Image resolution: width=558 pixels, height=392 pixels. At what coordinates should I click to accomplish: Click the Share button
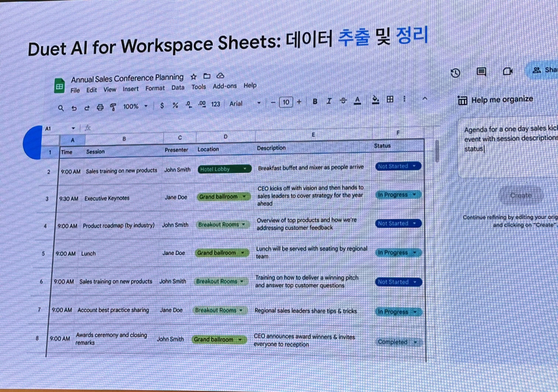544,70
